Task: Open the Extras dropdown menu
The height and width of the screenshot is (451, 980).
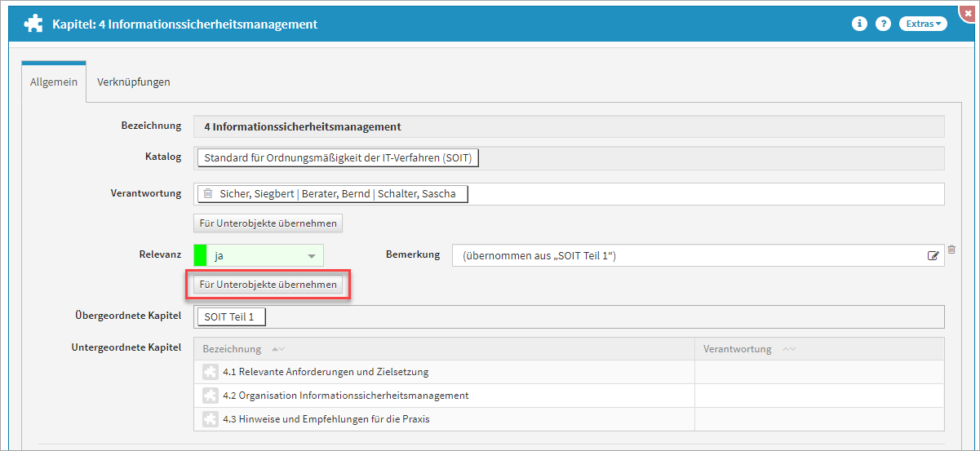Action: coord(923,24)
